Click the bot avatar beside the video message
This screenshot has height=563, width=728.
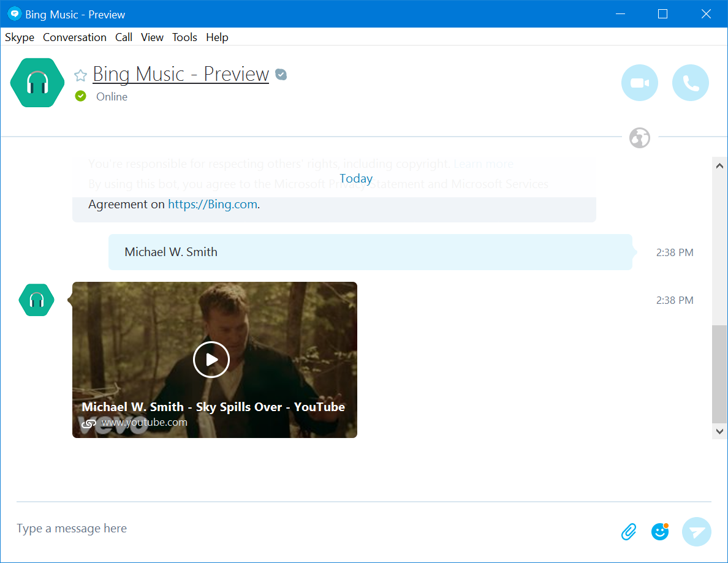click(x=37, y=300)
